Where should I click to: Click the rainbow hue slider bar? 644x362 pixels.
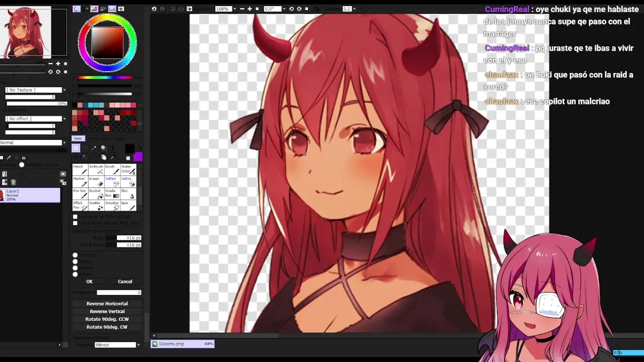coord(105,77)
